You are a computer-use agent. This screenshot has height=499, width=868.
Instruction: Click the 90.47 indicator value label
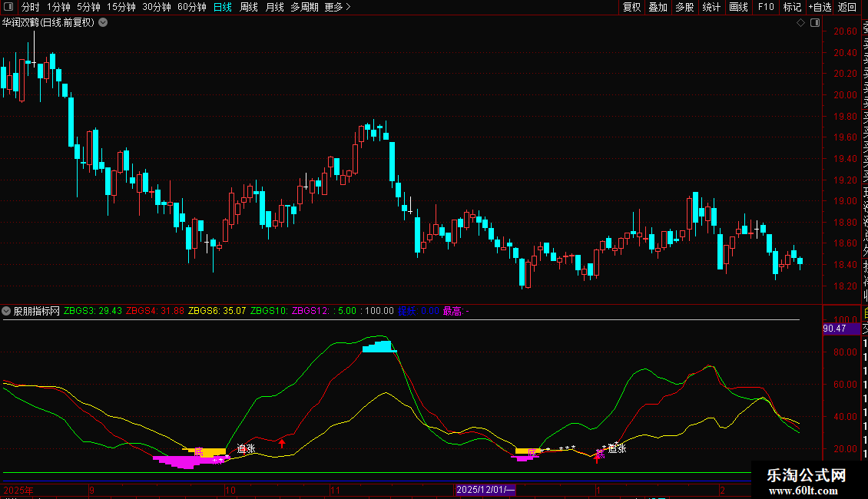(834, 329)
